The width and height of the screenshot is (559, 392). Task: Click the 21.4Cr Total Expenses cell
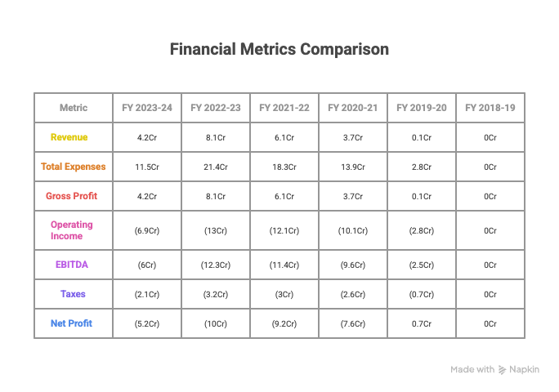[216, 167]
